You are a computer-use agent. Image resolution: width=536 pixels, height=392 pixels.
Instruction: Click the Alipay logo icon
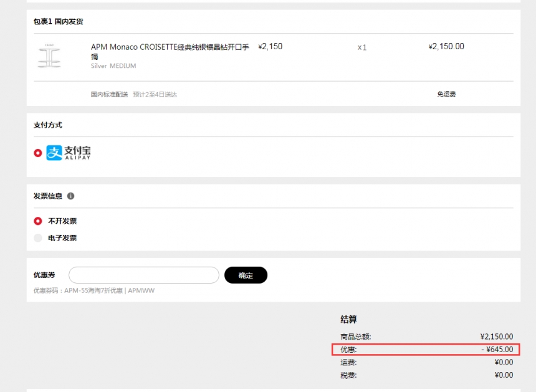(69, 153)
